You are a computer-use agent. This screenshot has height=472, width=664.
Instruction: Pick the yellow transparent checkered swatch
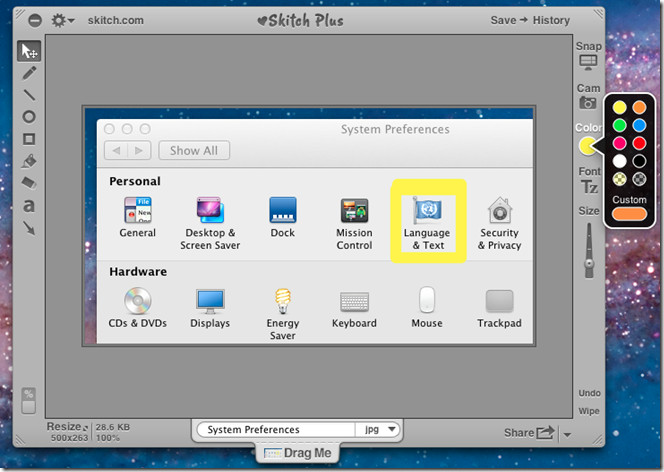click(x=620, y=179)
